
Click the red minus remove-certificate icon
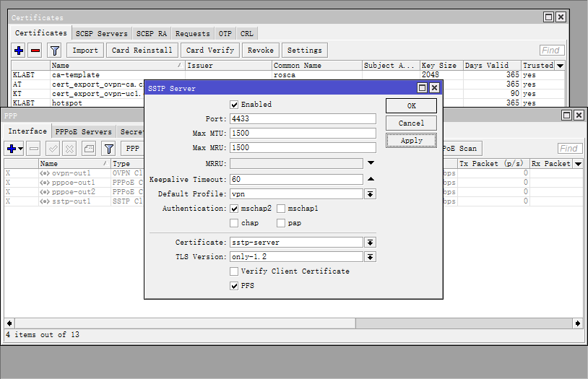point(35,51)
